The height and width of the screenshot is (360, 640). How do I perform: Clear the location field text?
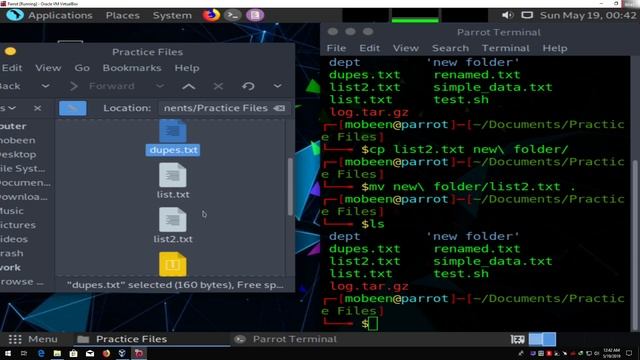279,108
